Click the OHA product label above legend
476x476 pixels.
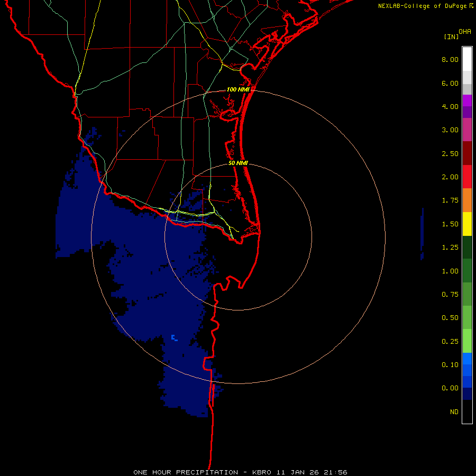tap(465, 32)
